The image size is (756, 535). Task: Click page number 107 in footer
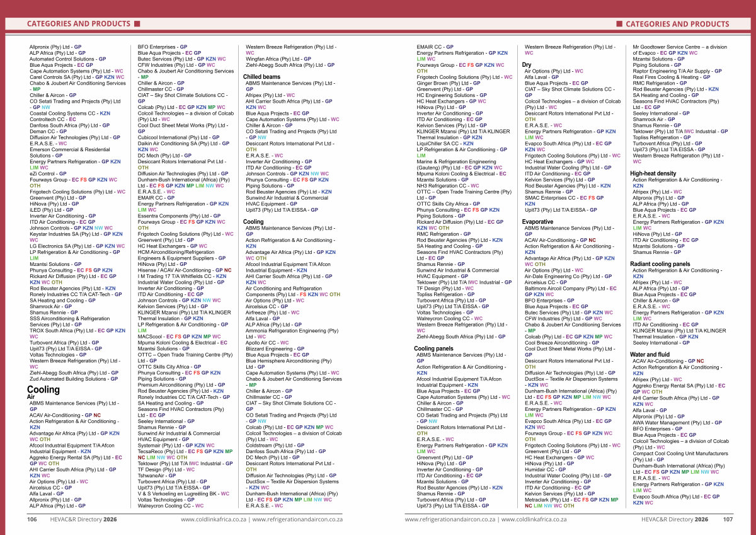click(728, 519)
